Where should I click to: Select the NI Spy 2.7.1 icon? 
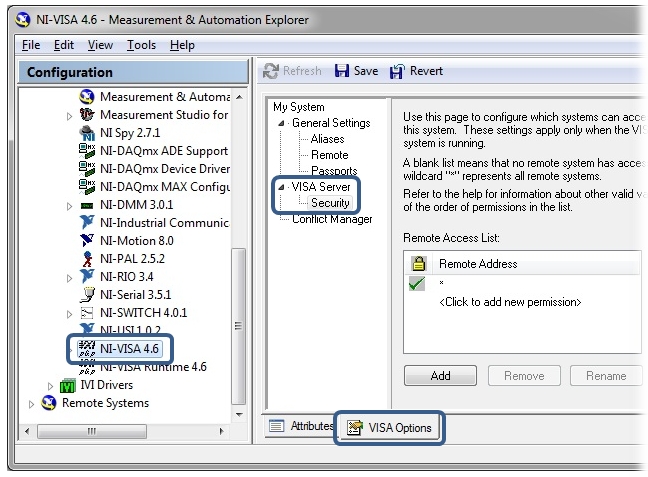[x=87, y=133]
